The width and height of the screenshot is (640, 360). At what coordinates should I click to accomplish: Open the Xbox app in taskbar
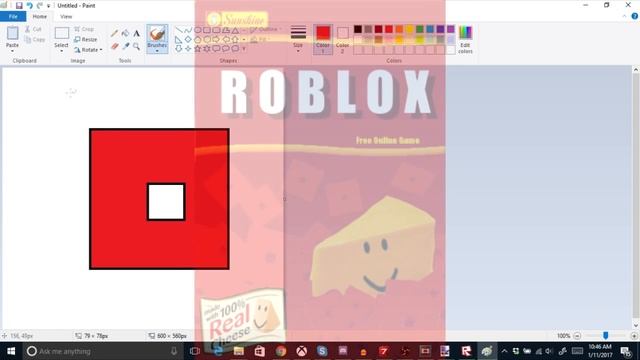301,351
